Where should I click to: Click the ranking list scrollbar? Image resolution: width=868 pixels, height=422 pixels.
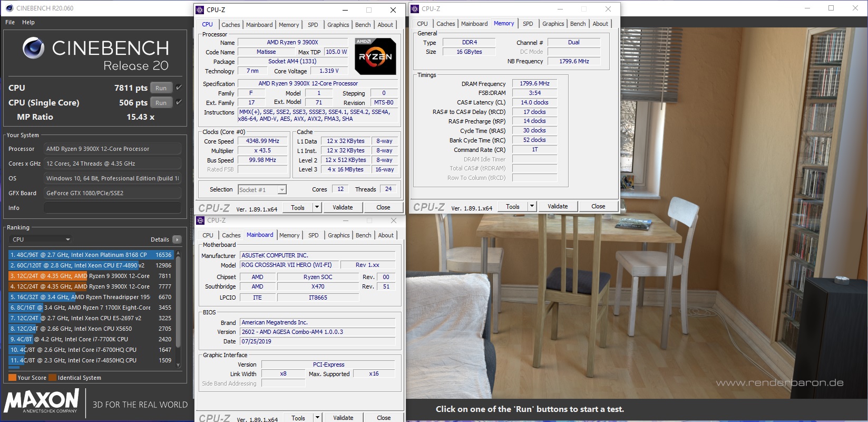point(178,302)
